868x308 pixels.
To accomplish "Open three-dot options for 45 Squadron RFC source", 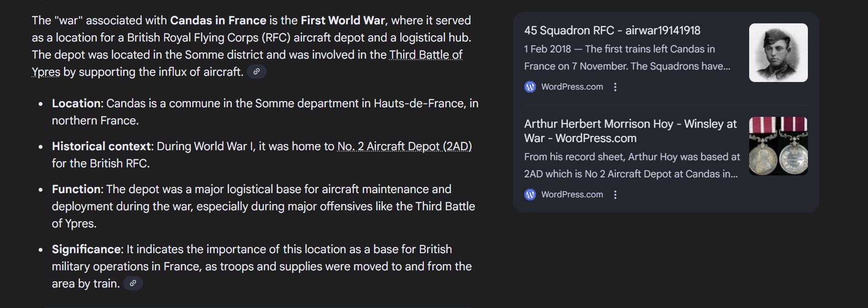I will 616,87.
